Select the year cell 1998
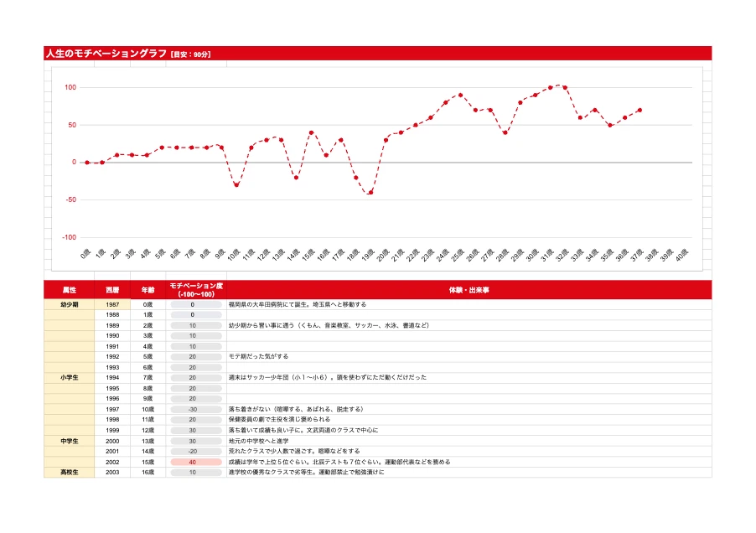 [112, 420]
